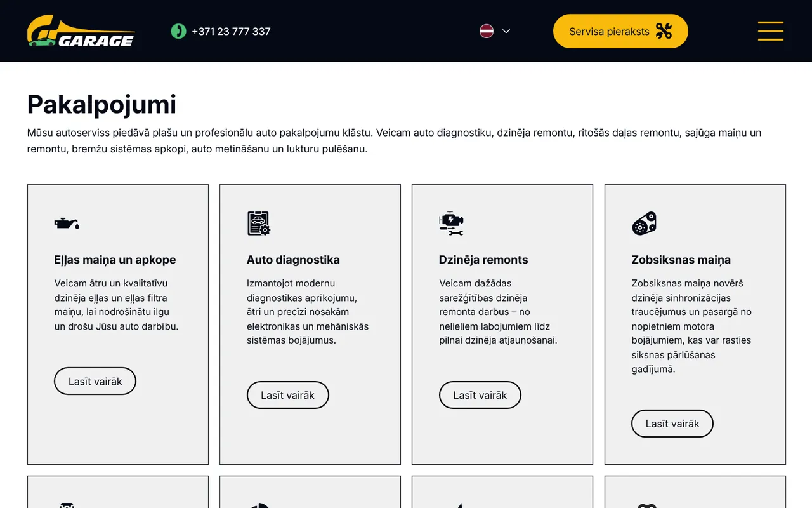Click the paragraph starting 'Mūsu autoserviss piedāvā'
This screenshot has height=508, width=812.
[x=394, y=141]
